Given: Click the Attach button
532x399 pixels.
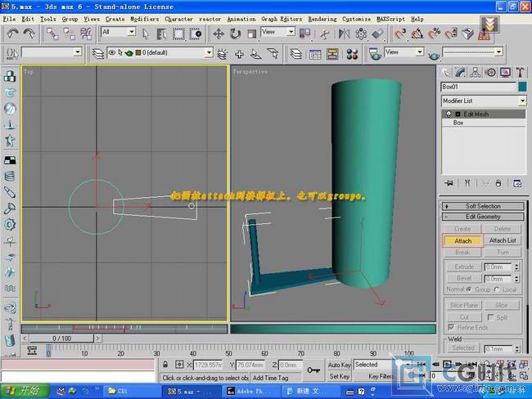Looking at the screenshot, I should 462,240.
